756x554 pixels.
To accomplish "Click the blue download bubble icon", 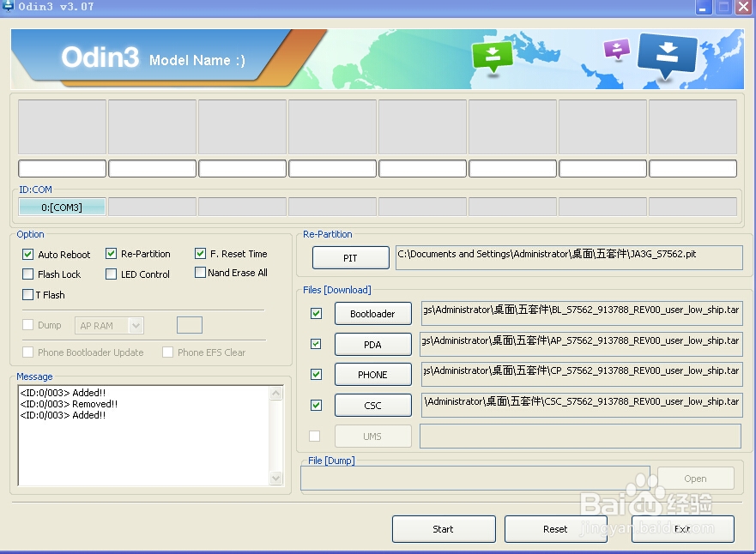I will click(668, 56).
